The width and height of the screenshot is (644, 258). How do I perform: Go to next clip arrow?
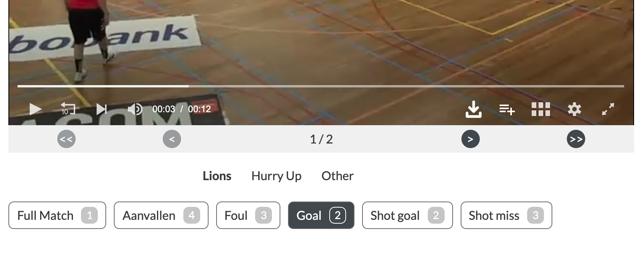pos(471,139)
